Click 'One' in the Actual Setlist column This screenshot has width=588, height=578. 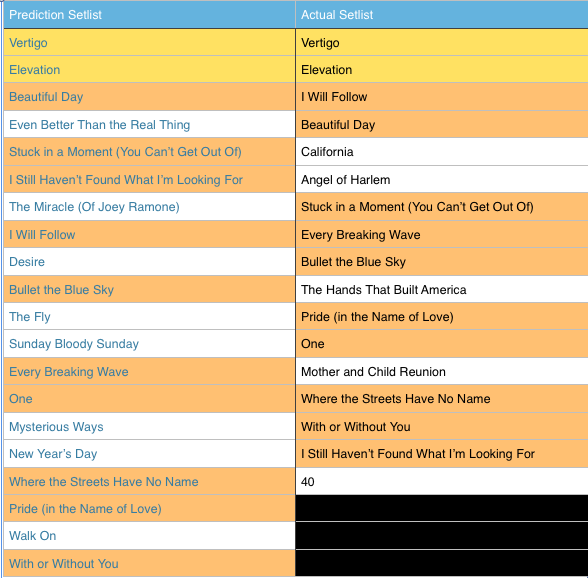[x=442, y=344]
